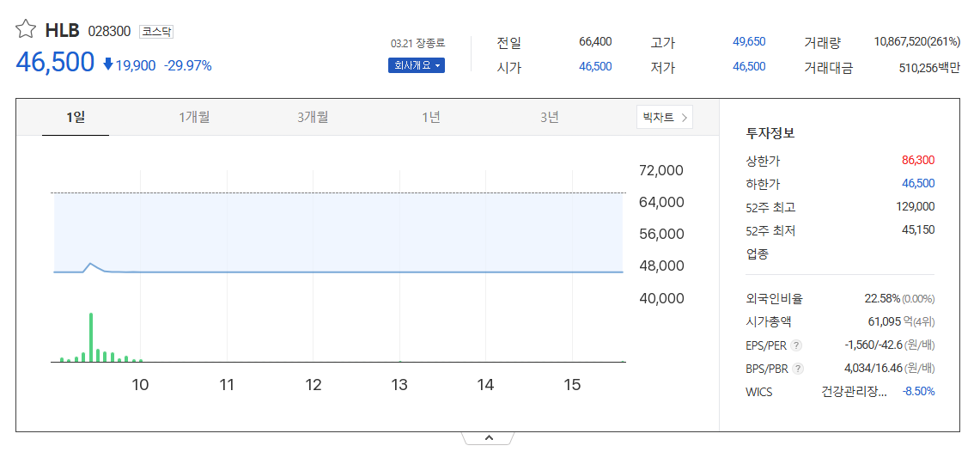Open the 빅차트 full chart button
This screenshot has width=980, height=458.
point(665,117)
